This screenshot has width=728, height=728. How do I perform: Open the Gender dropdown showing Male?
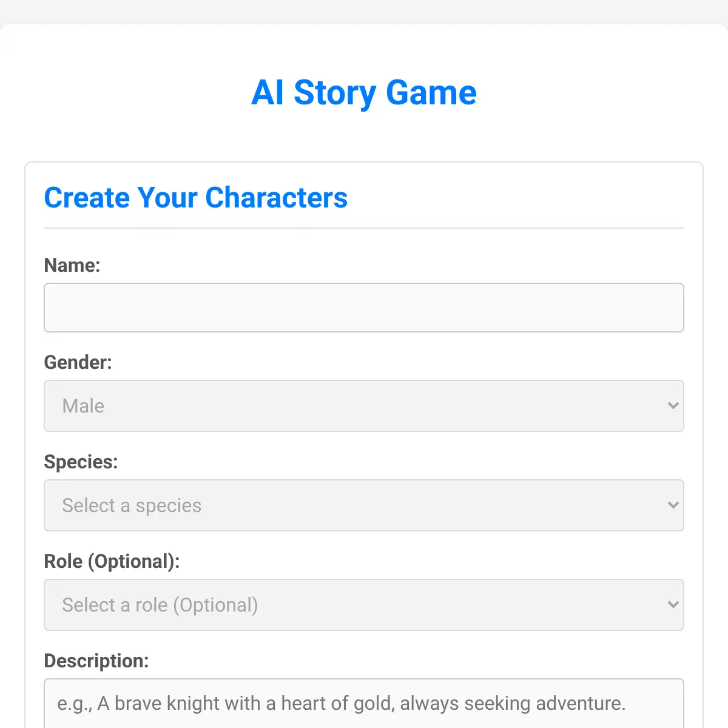(364, 406)
